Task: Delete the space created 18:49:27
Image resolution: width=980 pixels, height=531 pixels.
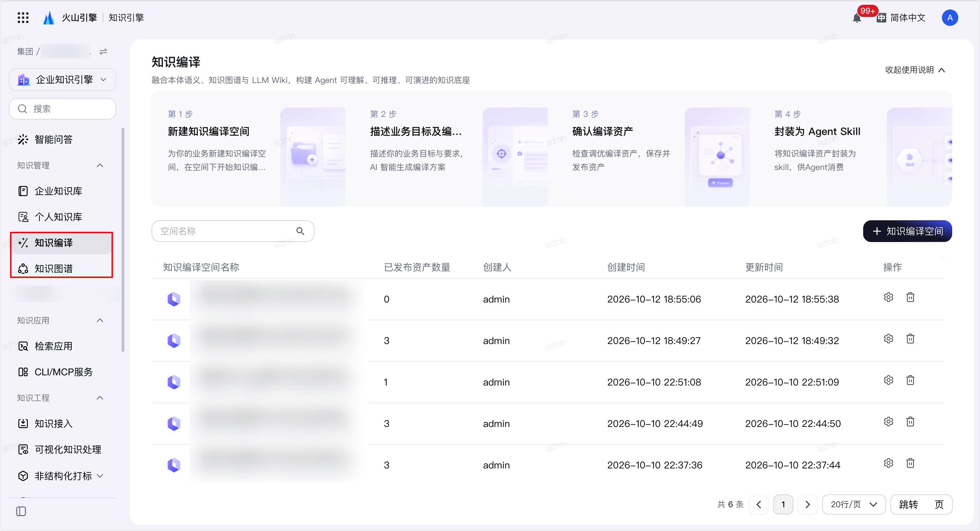Action: pos(910,339)
